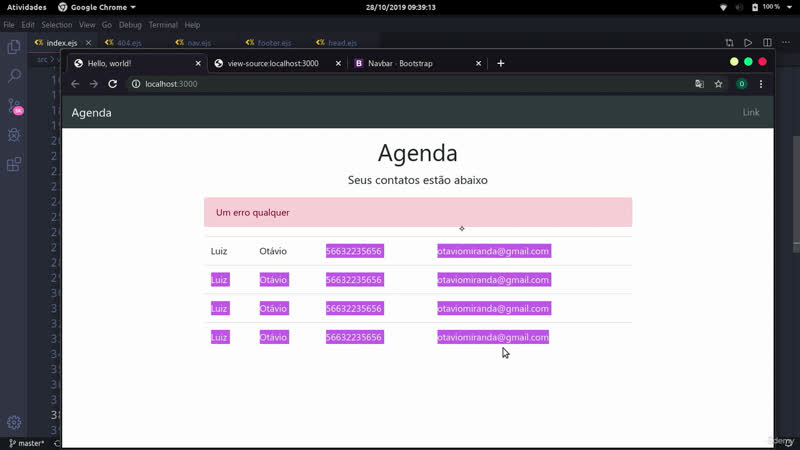
Task: Open the VS Code Search panel
Action: [x=14, y=76]
